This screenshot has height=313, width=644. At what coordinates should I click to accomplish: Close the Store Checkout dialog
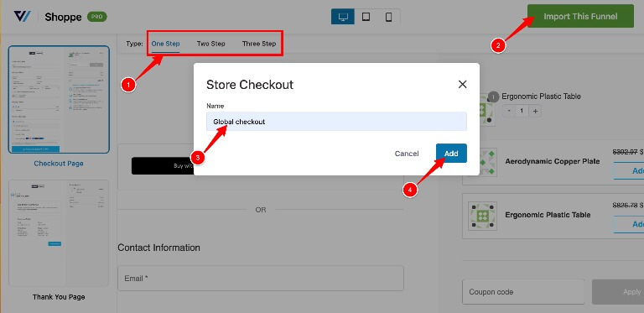[x=463, y=84]
